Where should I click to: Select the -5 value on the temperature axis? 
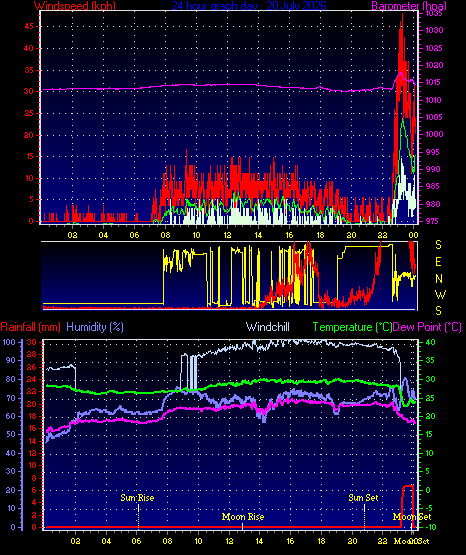tap(430, 509)
